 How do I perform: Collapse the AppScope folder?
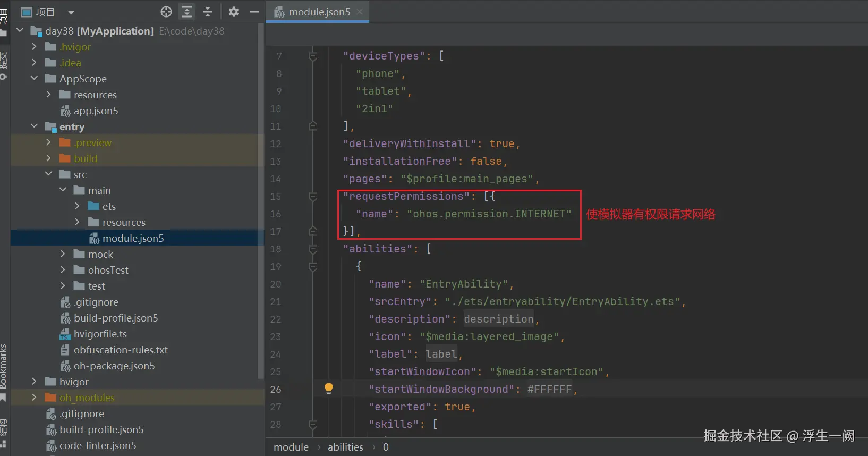(x=35, y=79)
